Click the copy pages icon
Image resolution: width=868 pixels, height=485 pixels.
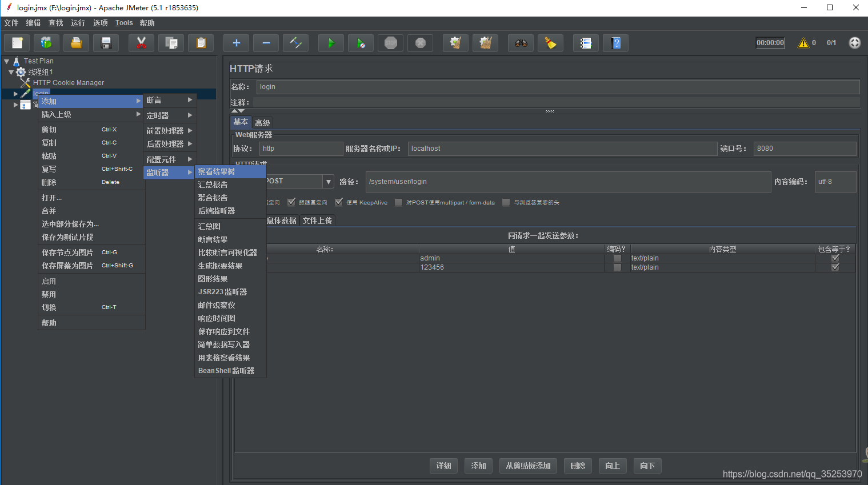click(x=171, y=43)
